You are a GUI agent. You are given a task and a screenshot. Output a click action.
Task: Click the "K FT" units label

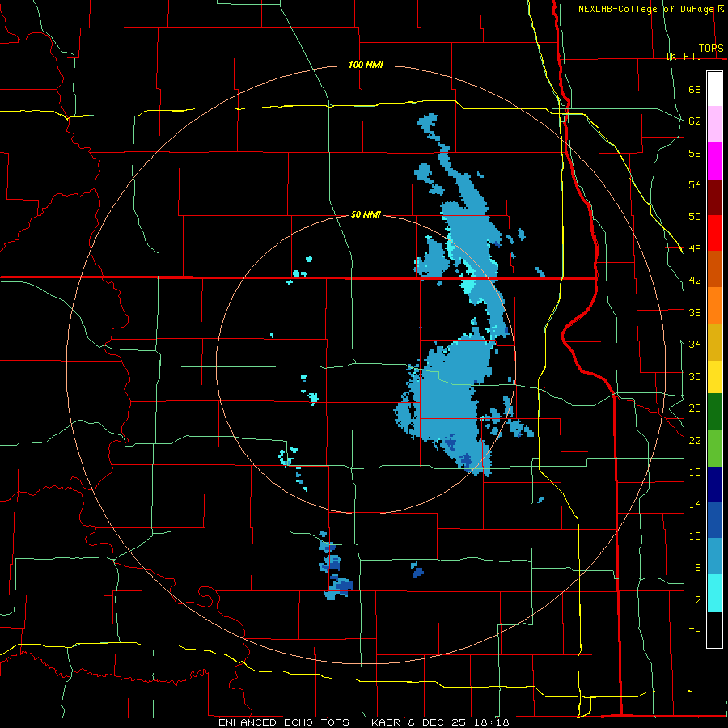pos(684,56)
